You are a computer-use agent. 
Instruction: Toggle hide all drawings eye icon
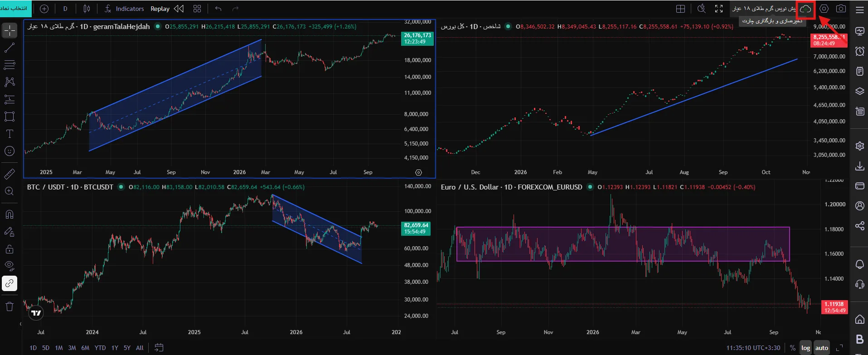pos(10,266)
